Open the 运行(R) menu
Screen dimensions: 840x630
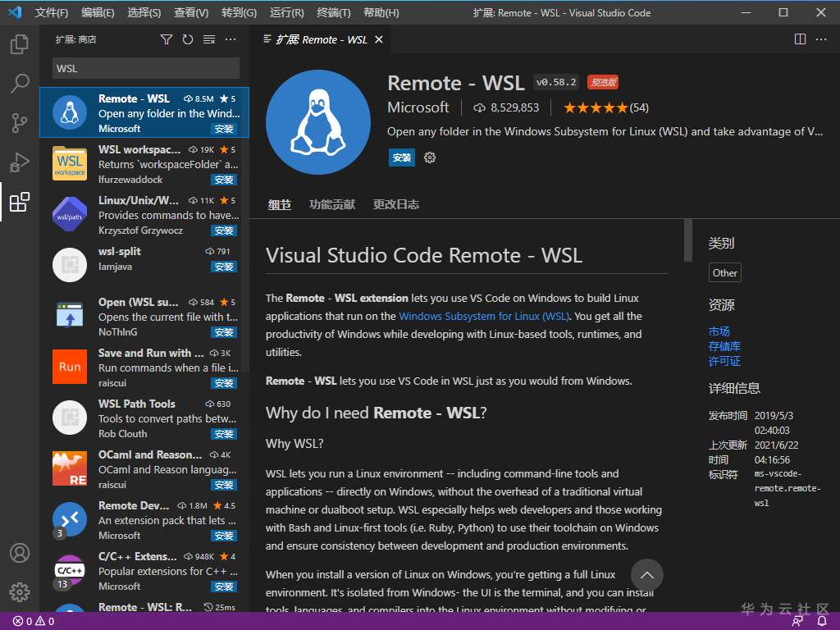click(286, 12)
